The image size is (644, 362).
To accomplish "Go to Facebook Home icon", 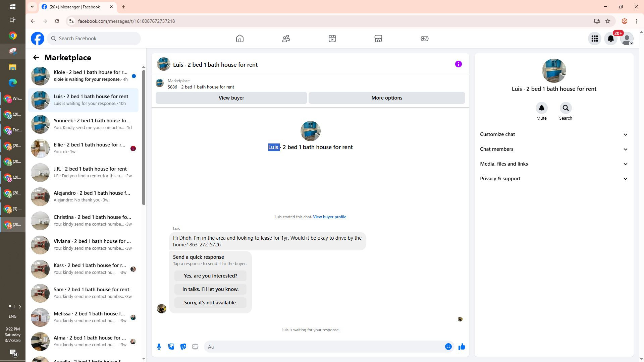I will point(240,39).
